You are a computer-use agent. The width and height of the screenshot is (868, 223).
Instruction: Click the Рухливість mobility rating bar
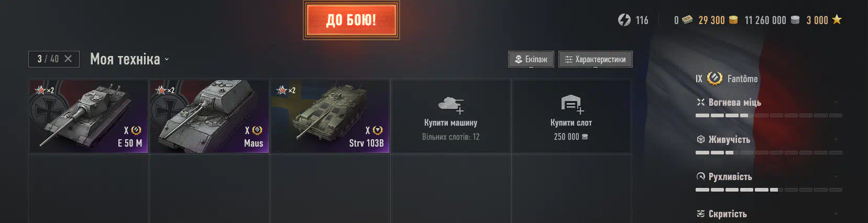click(768, 189)
